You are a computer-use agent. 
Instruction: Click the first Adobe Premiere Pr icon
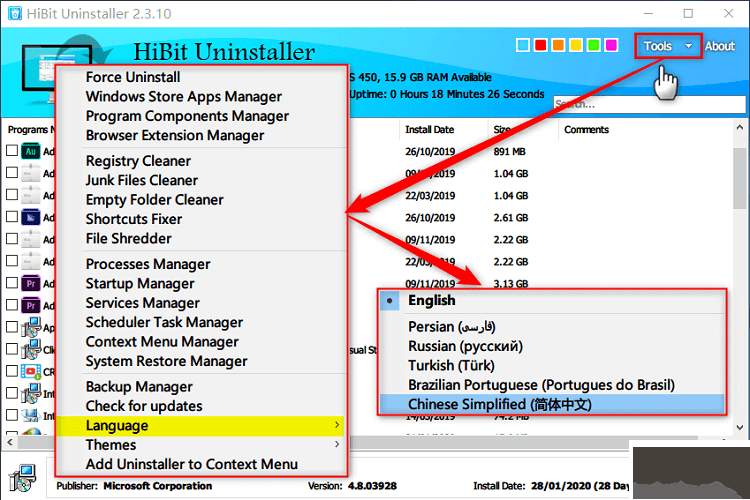point(31,283)
